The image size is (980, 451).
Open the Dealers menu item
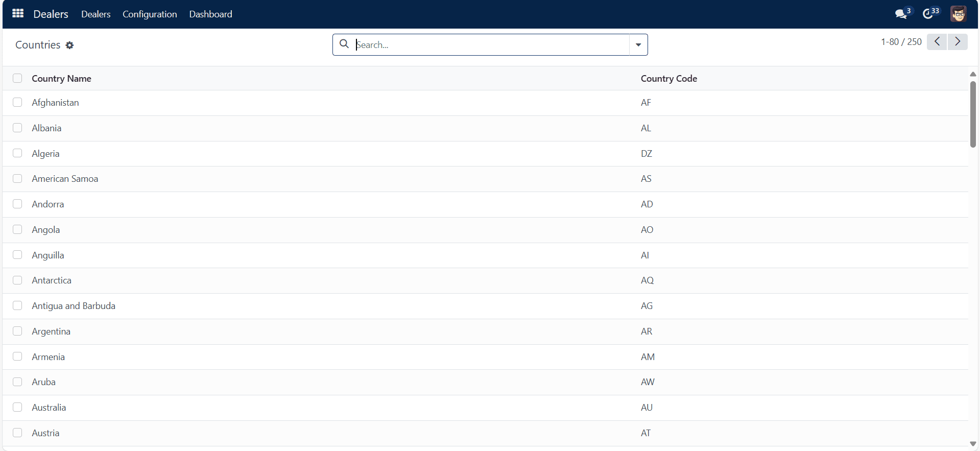(x=95, y=14)
